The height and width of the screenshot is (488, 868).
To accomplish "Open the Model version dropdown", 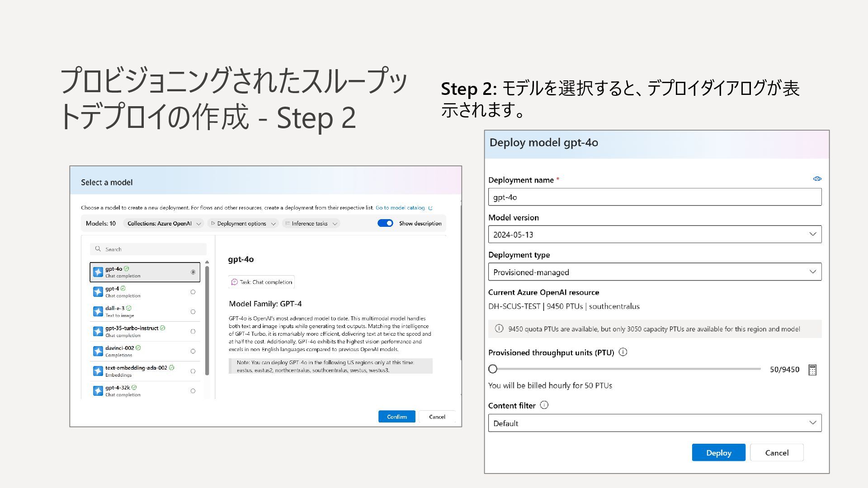I will tap(655, 235).
